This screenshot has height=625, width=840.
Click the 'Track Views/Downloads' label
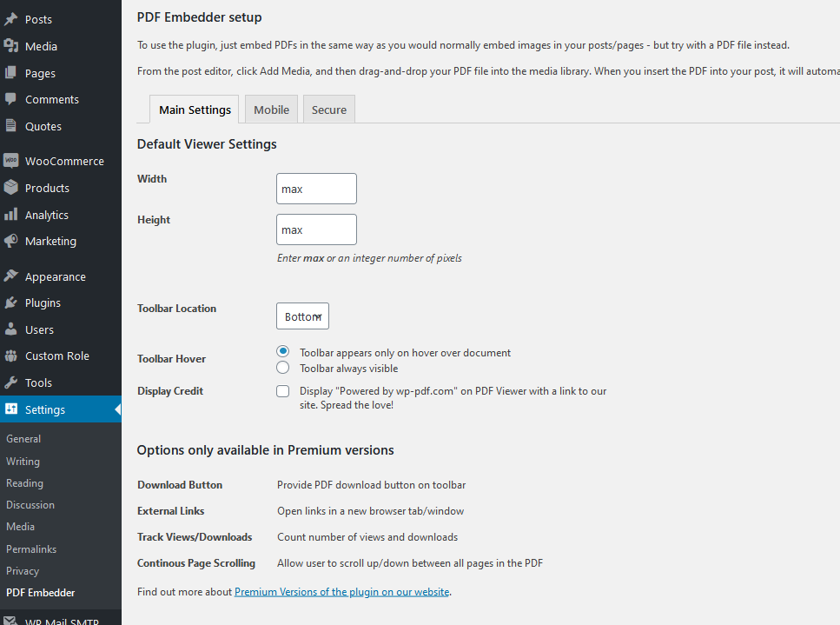click(x=195, y=537)
